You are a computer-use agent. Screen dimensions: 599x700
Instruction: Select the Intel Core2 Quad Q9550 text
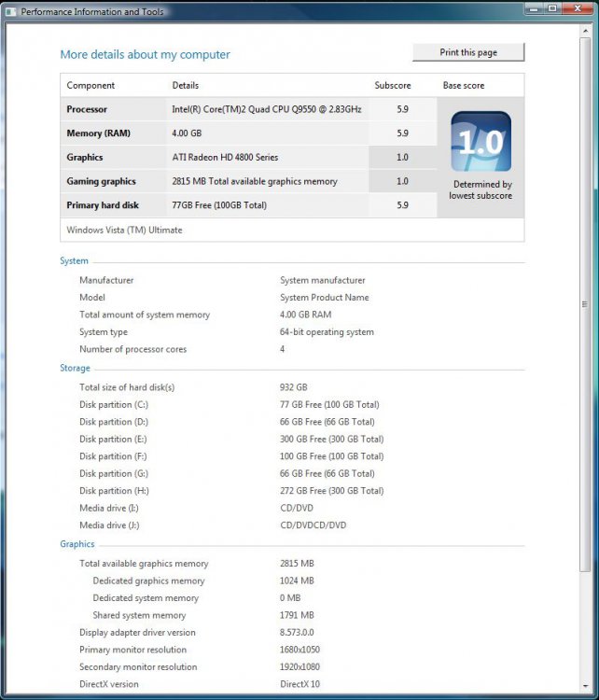(x=267, y=109)
